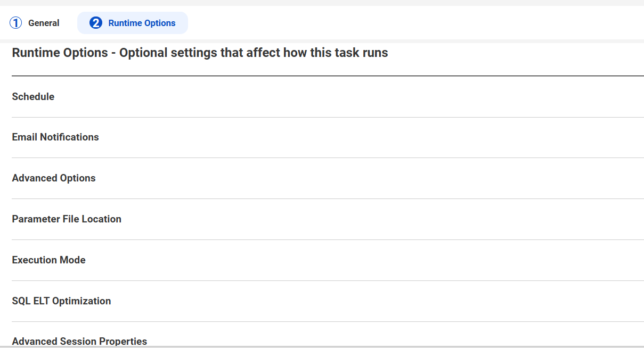Select the Runtime Options tab label
Screen dimensions: 644x348
(x=142, y=23)
